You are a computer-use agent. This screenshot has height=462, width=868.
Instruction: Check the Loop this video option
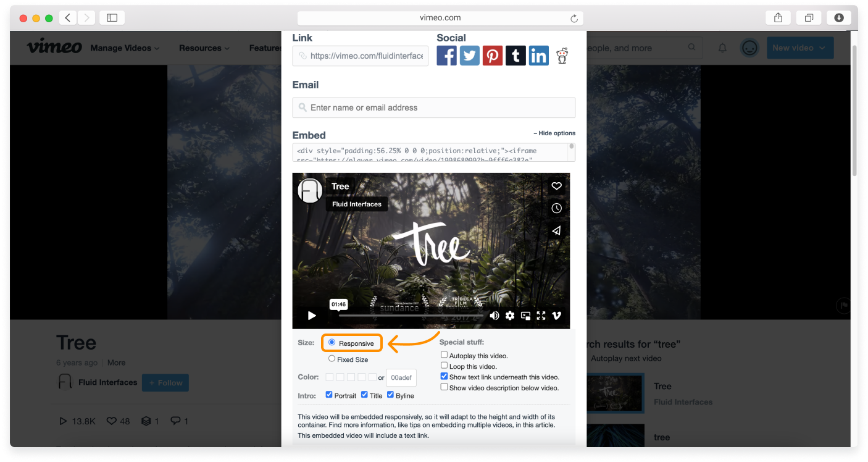[x=444, y=365]
